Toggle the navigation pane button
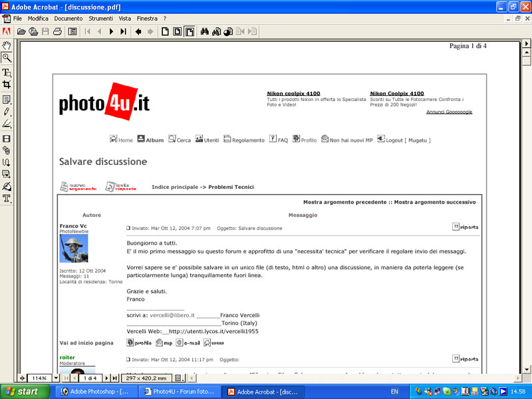This screenshot has width=532, height=399. pyautogui.click(x=72, y=31)
